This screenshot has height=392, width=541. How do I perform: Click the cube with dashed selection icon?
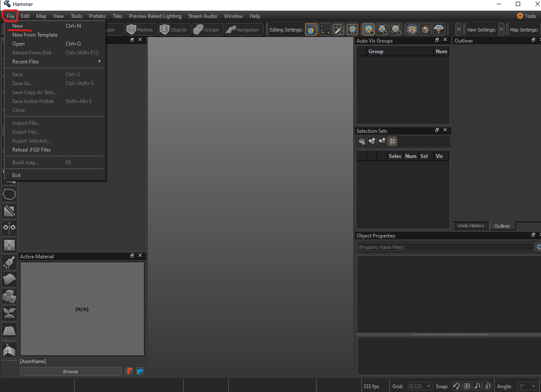(x=426, y=29)
